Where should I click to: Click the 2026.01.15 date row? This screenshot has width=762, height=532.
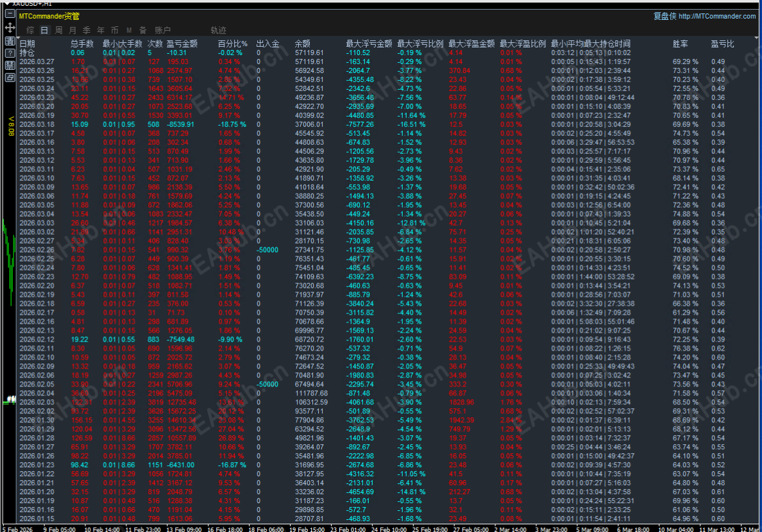click(x=37, y=519)
